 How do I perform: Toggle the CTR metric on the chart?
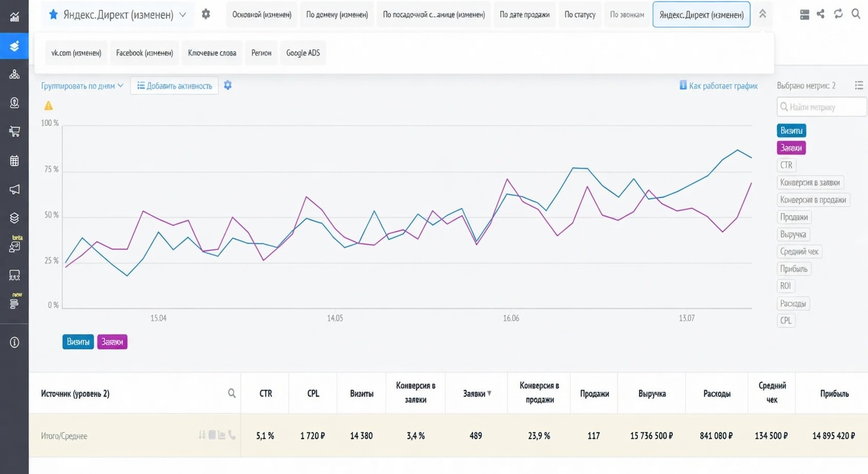click(787, 165)
